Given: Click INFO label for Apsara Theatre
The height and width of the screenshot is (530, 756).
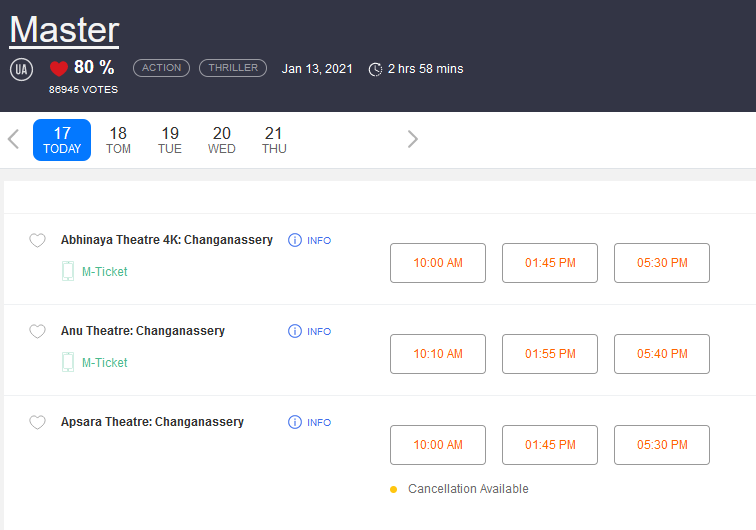Looking at the screenshot, I should pos(319,422).
